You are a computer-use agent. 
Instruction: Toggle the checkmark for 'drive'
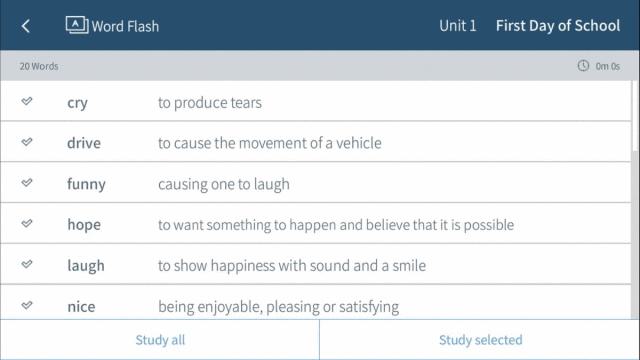(x=27, y=142)
